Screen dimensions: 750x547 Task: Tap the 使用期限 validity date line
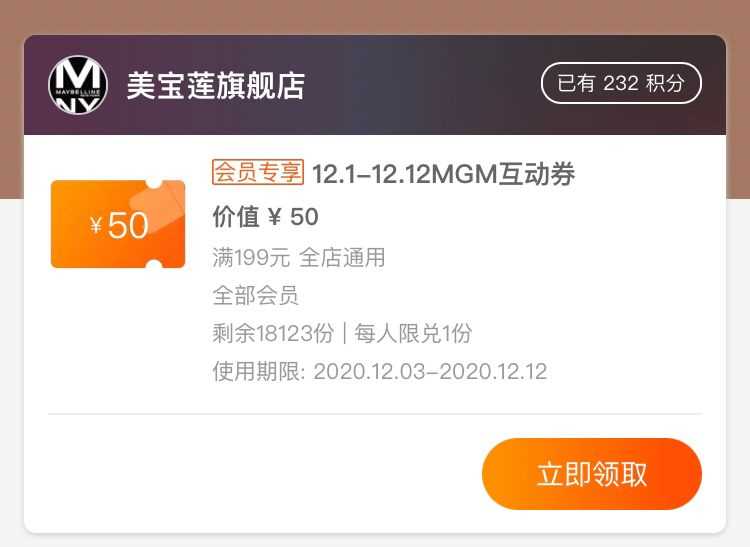[x=380, y=372]
